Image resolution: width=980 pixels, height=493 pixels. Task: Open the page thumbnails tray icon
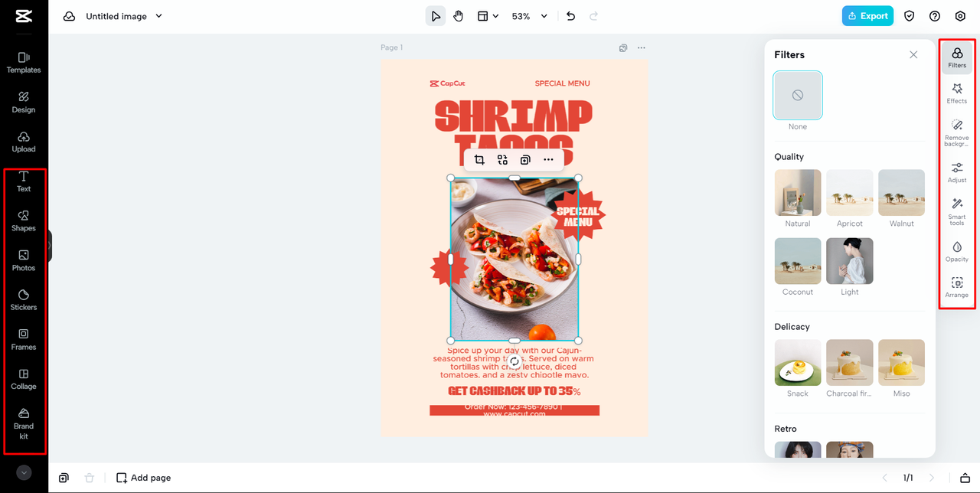(965, 478)
